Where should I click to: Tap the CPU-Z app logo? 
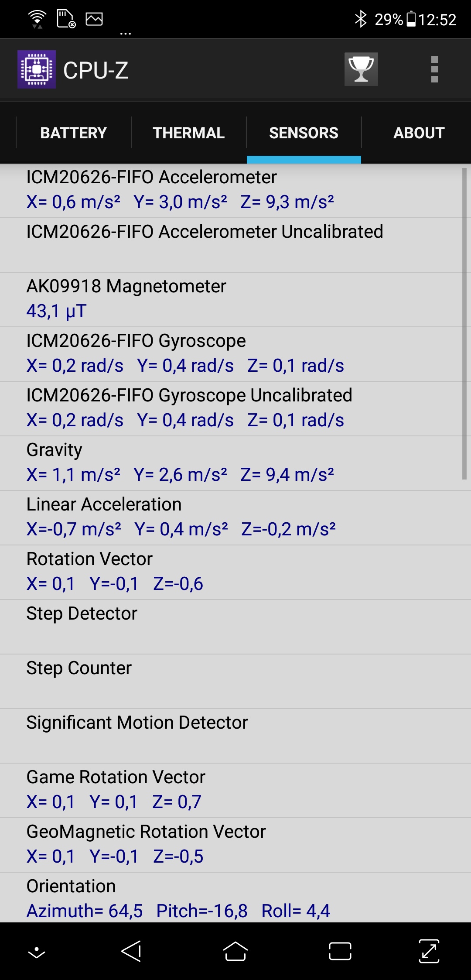(x=37, y=69)
